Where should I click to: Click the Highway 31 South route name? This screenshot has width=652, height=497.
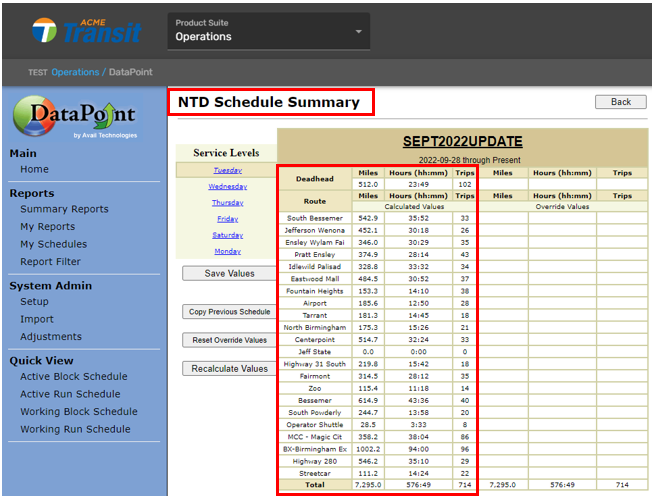click(315, 364)
